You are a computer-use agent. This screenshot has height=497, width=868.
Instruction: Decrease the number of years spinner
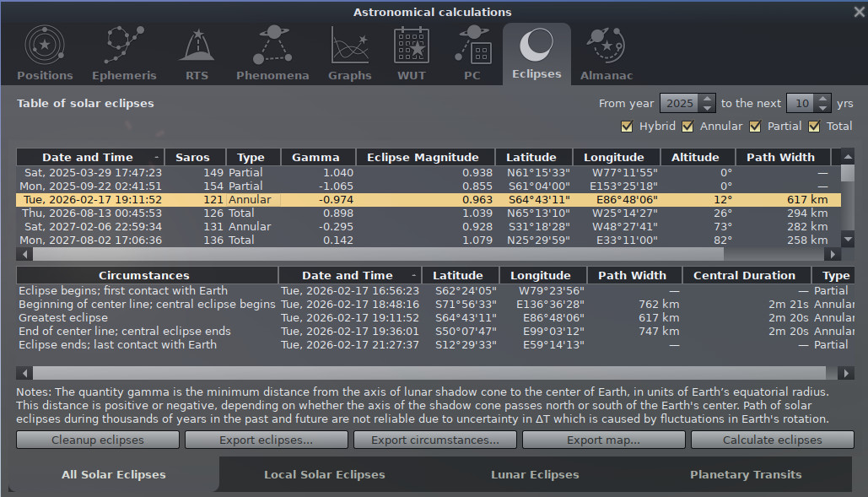pos(822,108)
